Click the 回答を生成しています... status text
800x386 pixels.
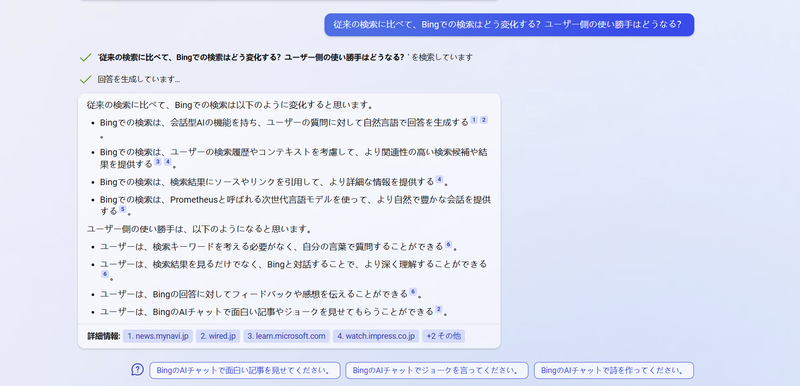(139, 80)
